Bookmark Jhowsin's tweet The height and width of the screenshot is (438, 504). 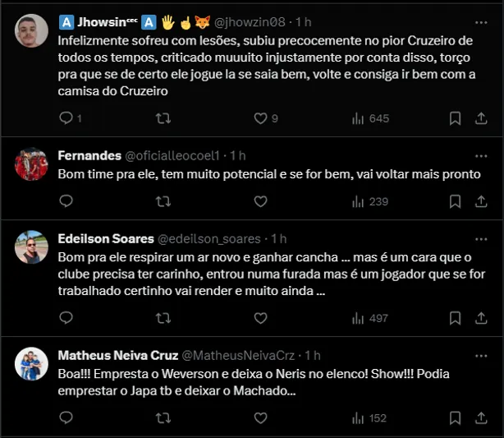point(455,118)
